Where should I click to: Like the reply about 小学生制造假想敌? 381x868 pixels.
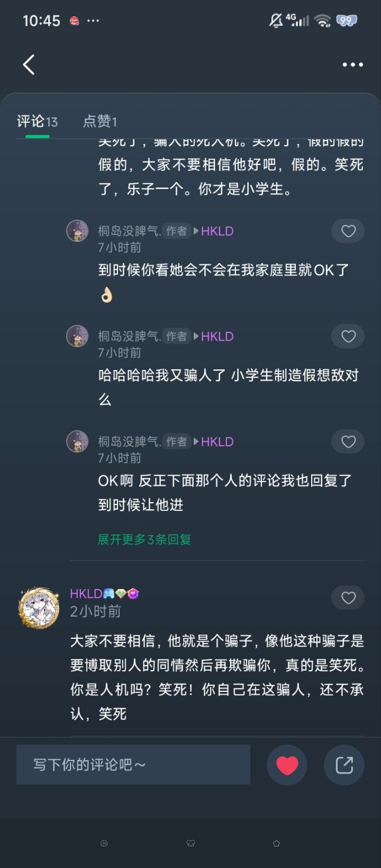[x=348, y=337]
